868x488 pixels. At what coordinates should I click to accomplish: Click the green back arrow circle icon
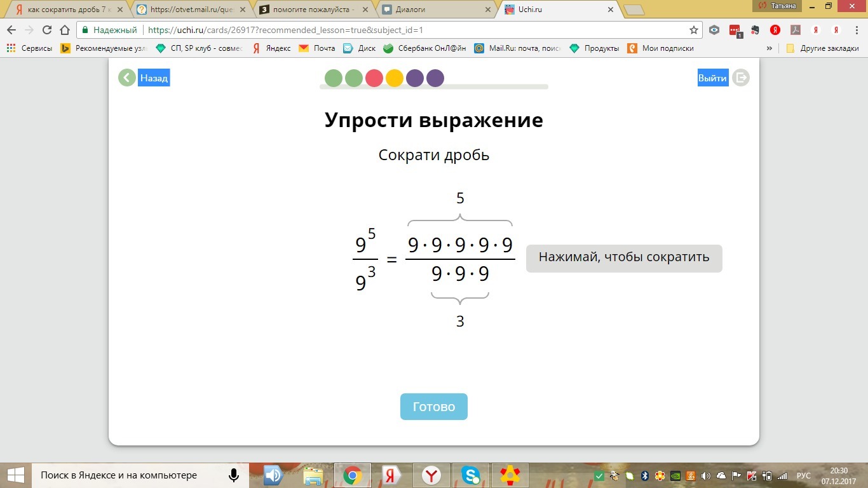127,78
